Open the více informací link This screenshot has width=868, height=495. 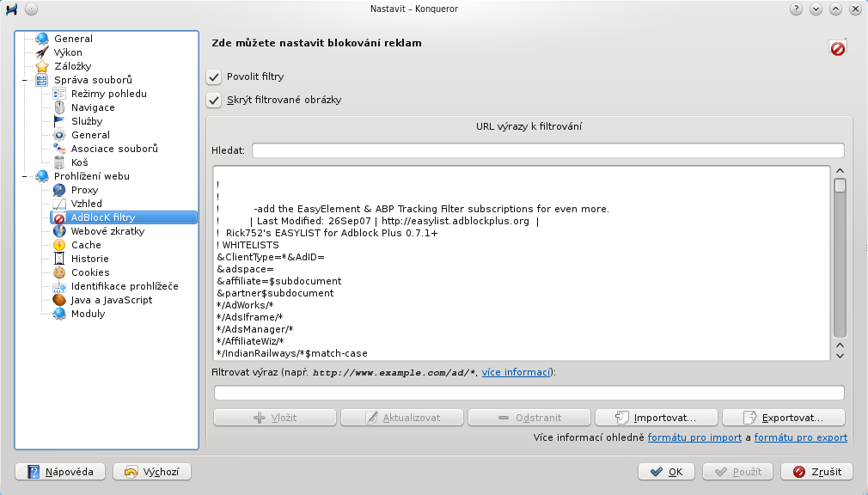click(x=516, y=372)
